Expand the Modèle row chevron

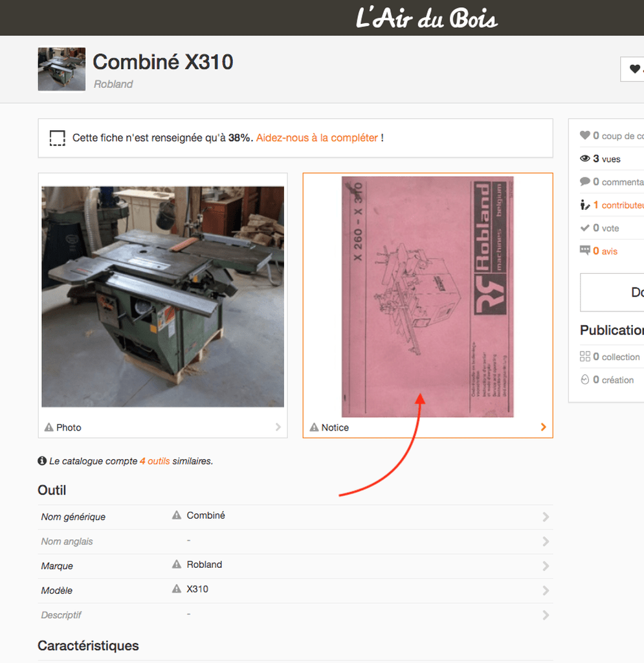546,590
